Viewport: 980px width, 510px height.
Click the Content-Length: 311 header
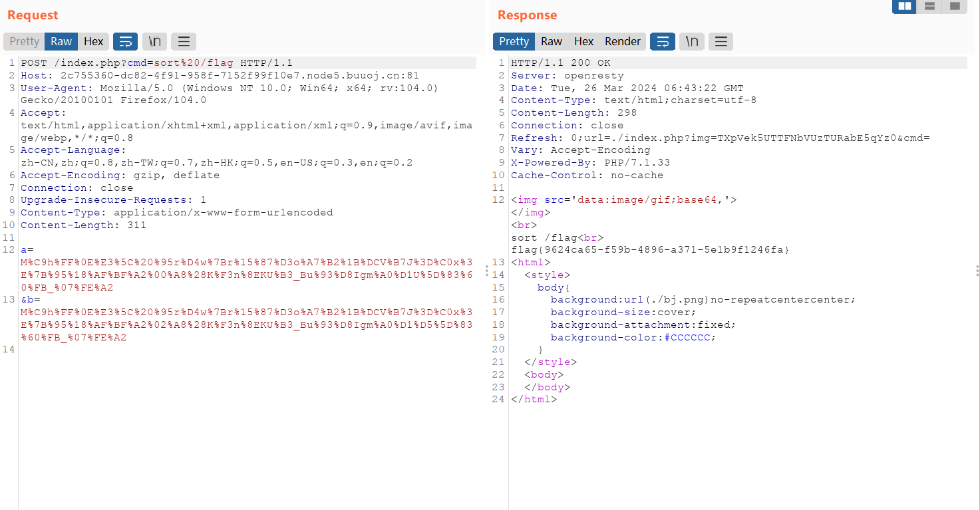coord(83,225)
